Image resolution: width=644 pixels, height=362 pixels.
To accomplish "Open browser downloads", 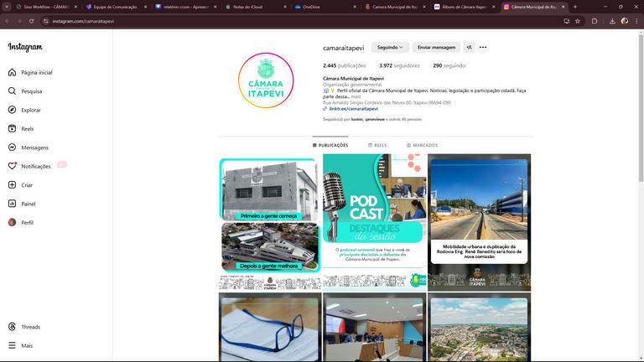I will click(x=612, y=21).
